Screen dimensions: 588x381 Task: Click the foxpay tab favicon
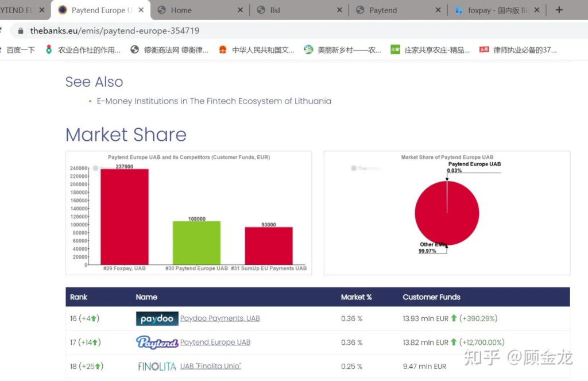pos(459,10)
